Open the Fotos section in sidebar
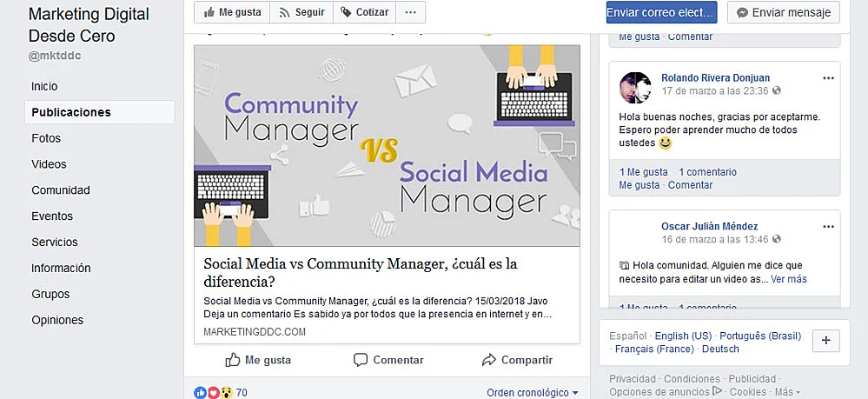 pos(46,138)
